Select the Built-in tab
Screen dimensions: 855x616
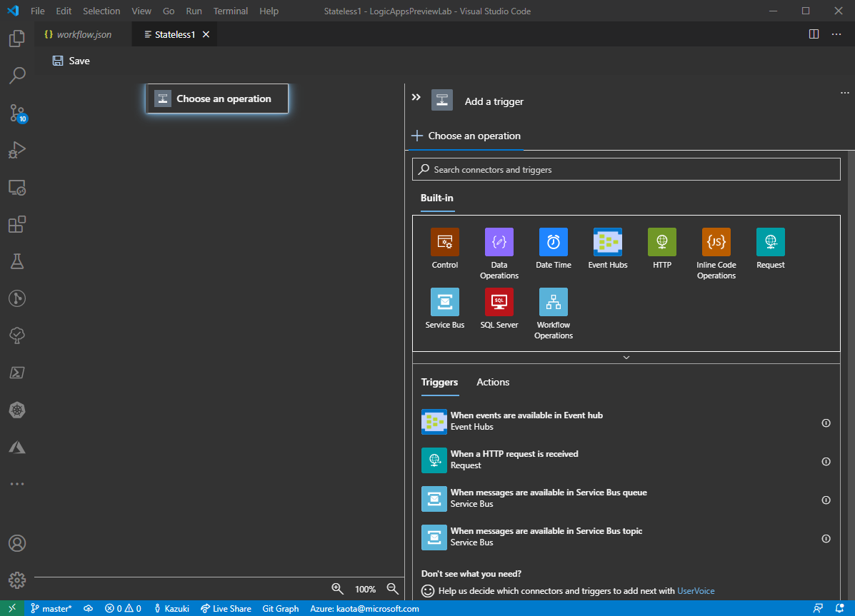click(436, 198)
